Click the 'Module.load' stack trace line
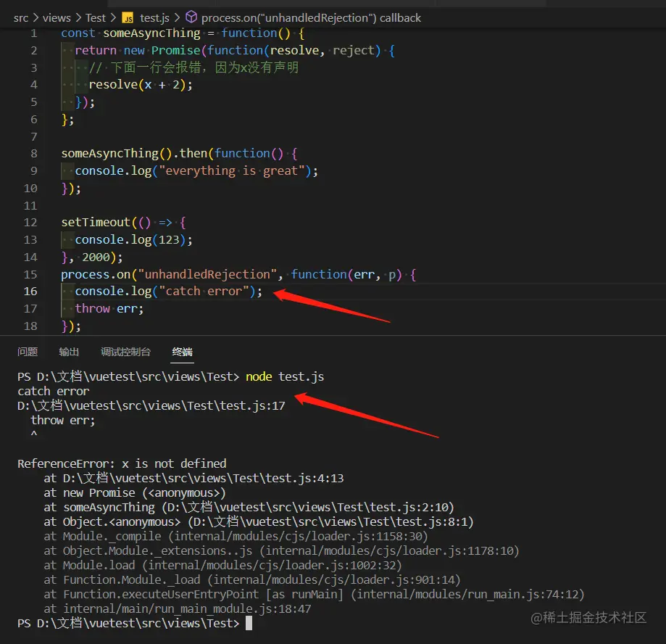Image resolution: width=666 pixels, height=644 pixels. 222,566
